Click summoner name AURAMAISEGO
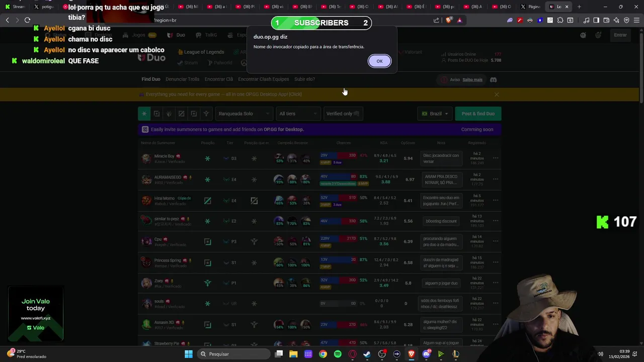644x362 pixels. (168, 177)
